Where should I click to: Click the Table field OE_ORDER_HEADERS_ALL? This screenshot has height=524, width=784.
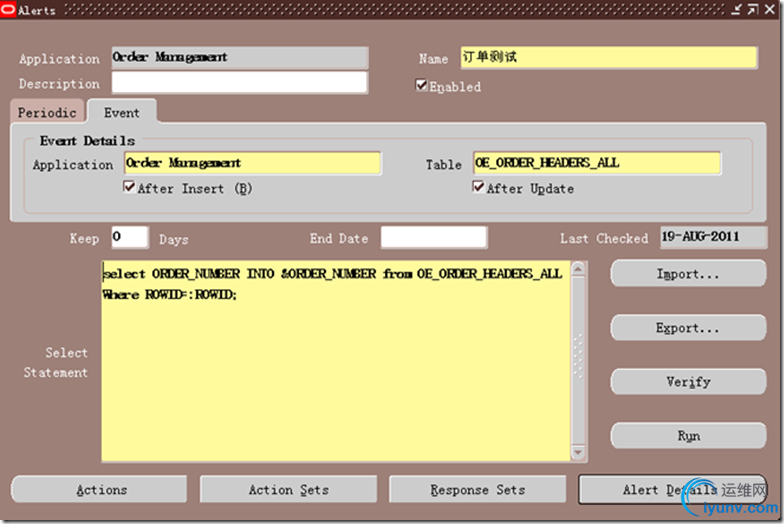coord(597,163)
